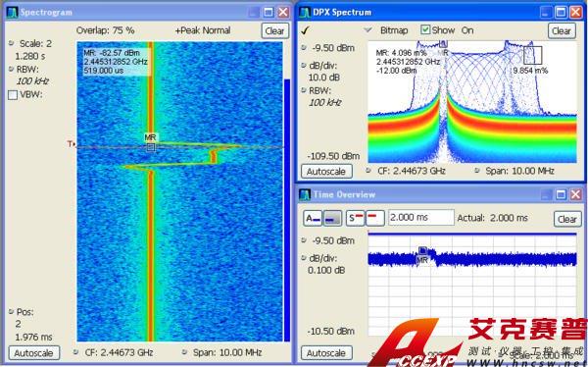
Task: Adjust the Spectrogram Scale knob
Action: (11, 43)
